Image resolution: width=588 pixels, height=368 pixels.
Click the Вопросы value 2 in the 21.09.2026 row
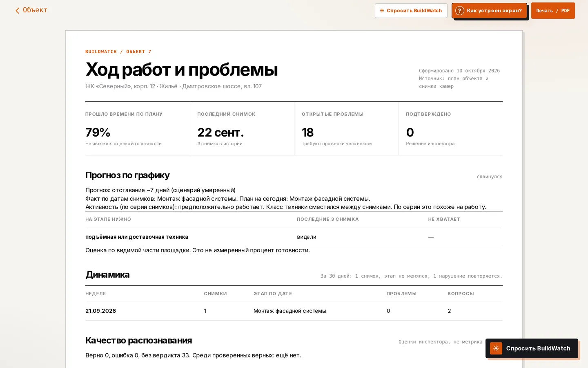(x=450, y=311)
